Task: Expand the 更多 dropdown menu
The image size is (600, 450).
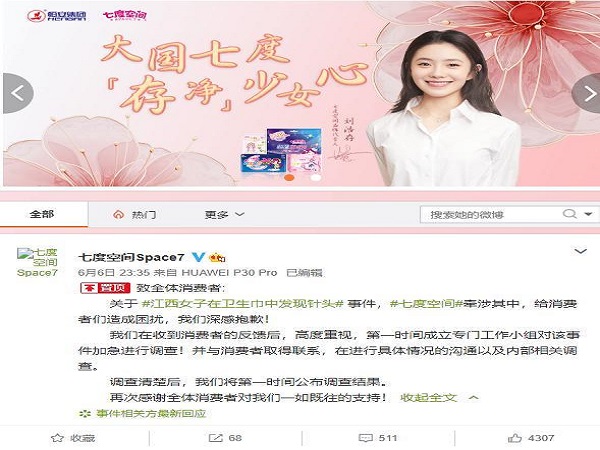Action: pos(224,215)
